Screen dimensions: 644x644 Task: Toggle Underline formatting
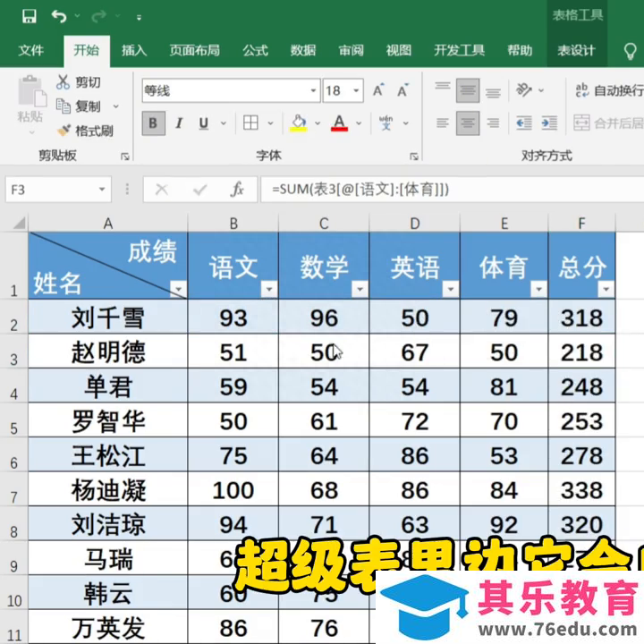(204, 123)
